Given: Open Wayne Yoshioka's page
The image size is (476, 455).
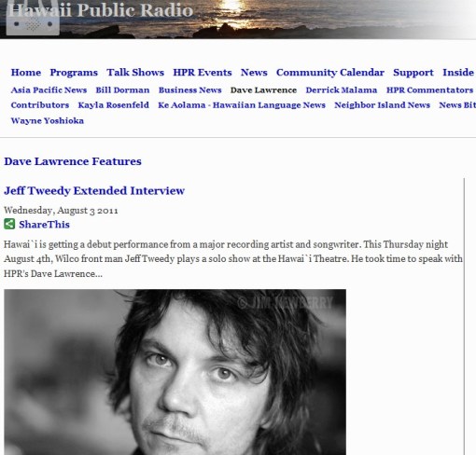Looking at the screenshot, I should pyautogui.click(x=48, y=120).
